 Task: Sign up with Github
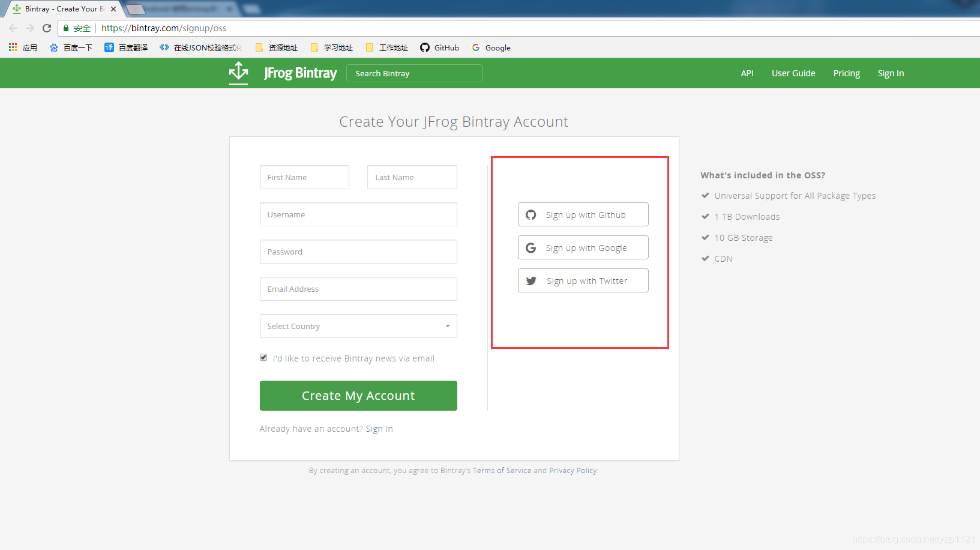click(x=583, y=214)
